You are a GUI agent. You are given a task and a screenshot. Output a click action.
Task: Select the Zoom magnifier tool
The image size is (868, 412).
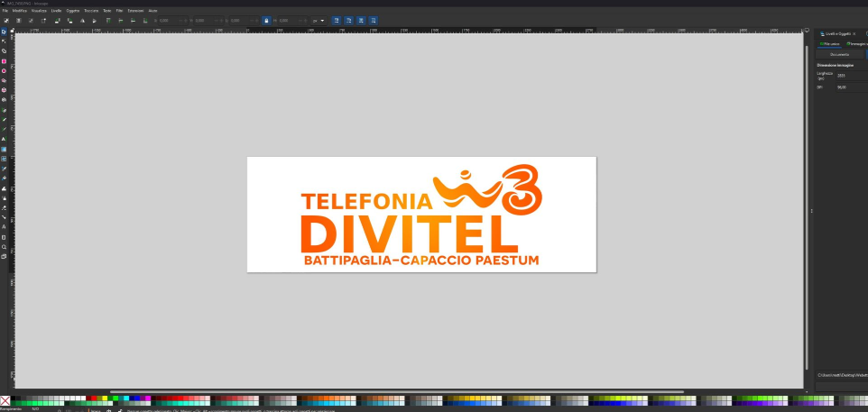pyautogui.click(x=4, y=247)
